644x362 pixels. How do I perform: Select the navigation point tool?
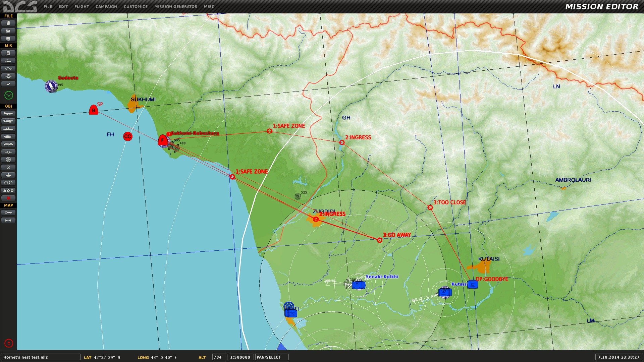tap(8, 152)
